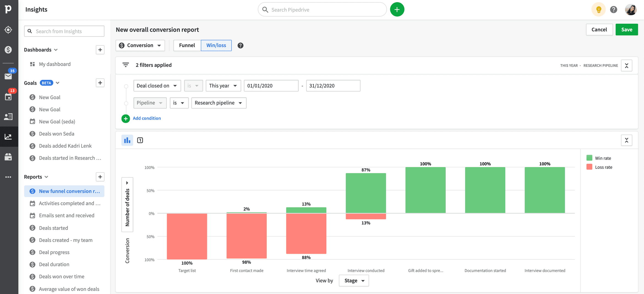The height and width of the screenshot is (294, 644).
Task: Open Insights chart icon in sidebar
Action: (8, 137)
